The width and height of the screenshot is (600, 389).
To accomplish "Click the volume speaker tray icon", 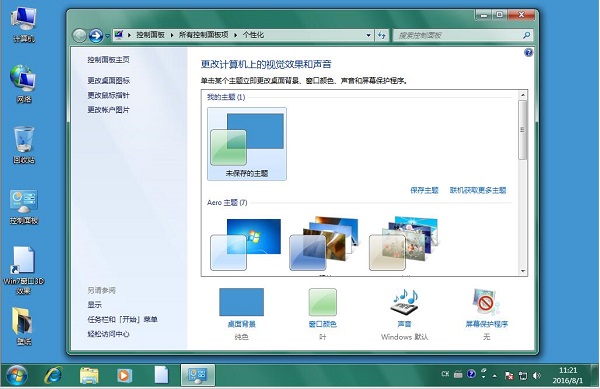I will (x=536, y=376).
